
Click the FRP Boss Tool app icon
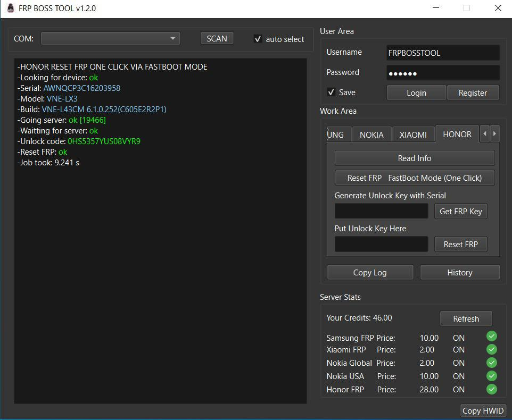coord(10,9)
